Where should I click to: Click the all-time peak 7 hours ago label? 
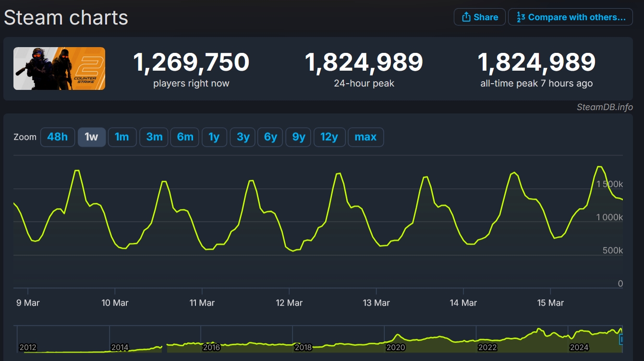tap(536, 84)
